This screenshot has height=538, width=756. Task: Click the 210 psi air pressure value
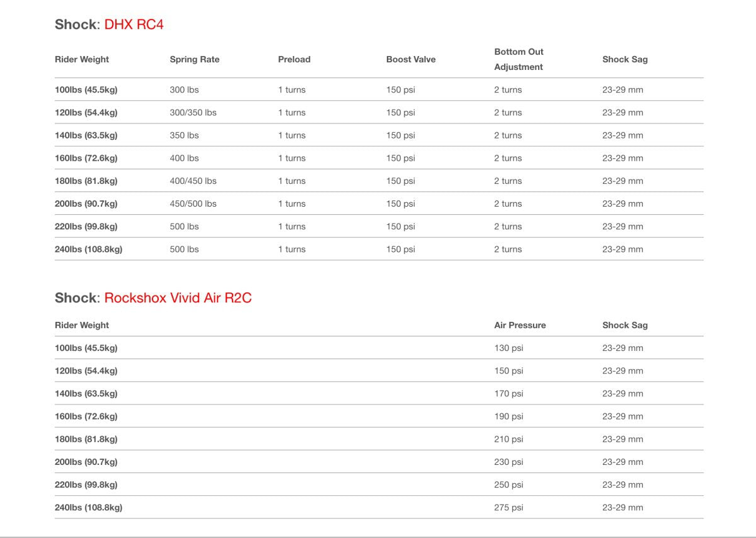coord(508,439)
